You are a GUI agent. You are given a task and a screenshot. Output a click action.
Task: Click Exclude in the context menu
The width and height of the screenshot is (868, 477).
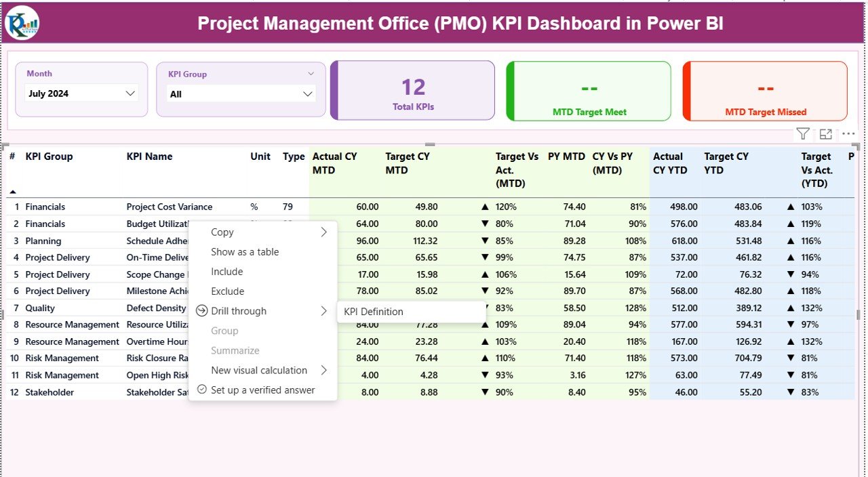pyautogui.click(x=226, y=291)
